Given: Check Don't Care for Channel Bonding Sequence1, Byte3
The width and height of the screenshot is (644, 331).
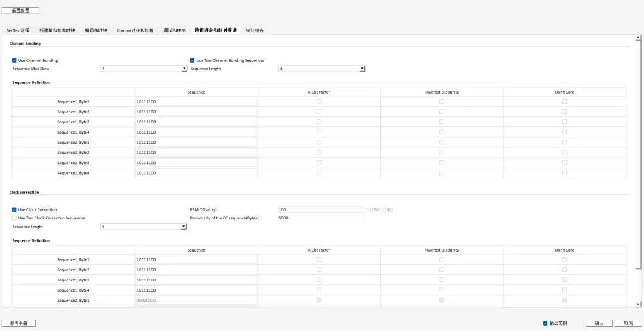Looking at the screenshot, I should tap(565, 122).
